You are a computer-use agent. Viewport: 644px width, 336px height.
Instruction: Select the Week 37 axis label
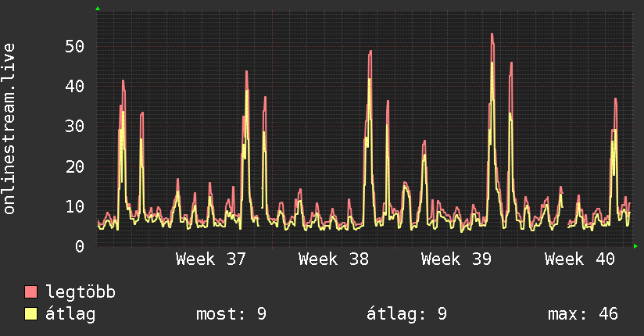point(210,259)
